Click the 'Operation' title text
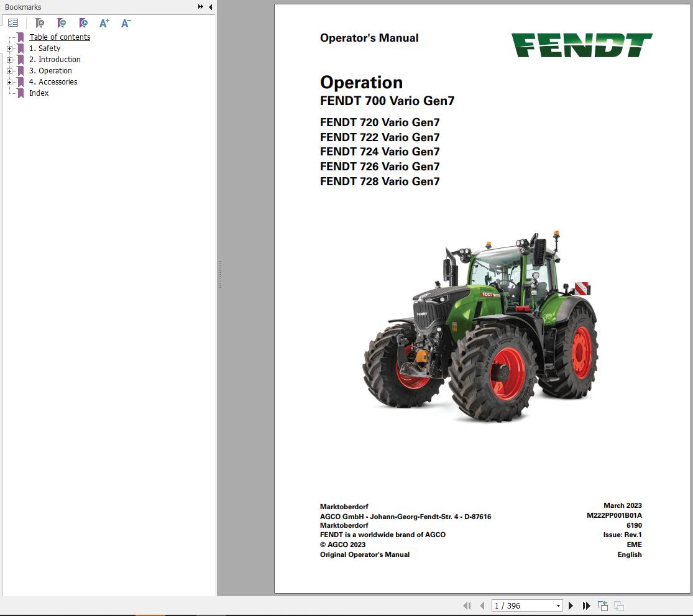The width and height of the screenshot is (693, 616). 361,83
